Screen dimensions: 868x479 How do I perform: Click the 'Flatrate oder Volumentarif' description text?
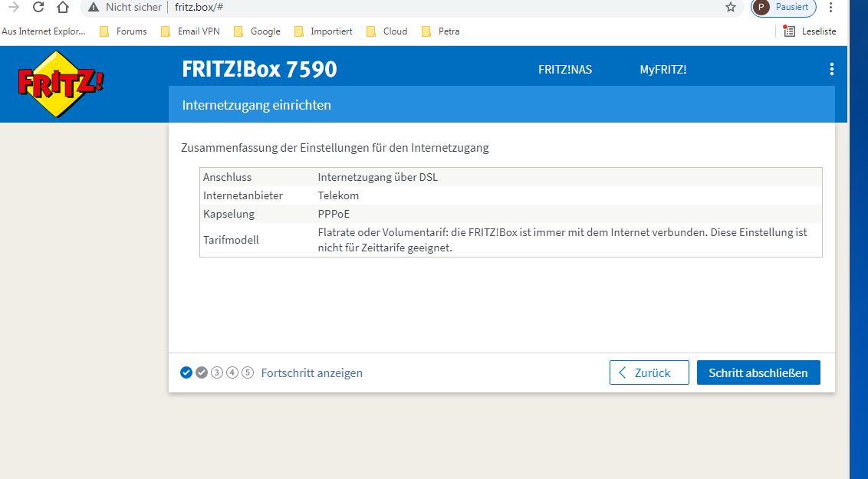click(x=562, y=240)
